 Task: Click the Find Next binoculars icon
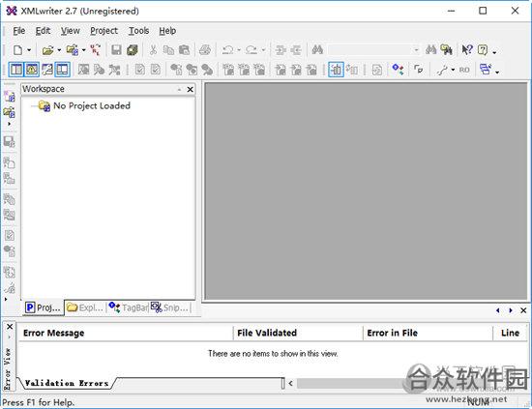click(430, 50)
